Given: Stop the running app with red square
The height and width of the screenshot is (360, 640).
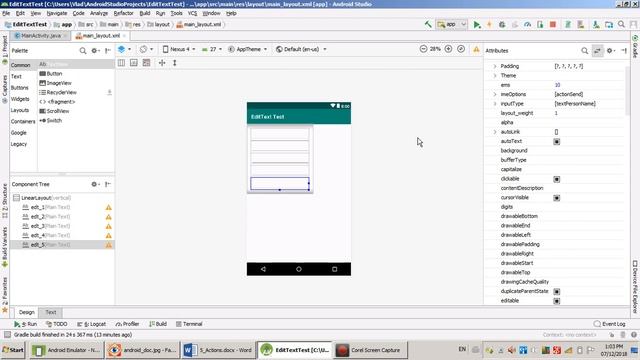Looking at the screenshot, I should coord(553,24).
